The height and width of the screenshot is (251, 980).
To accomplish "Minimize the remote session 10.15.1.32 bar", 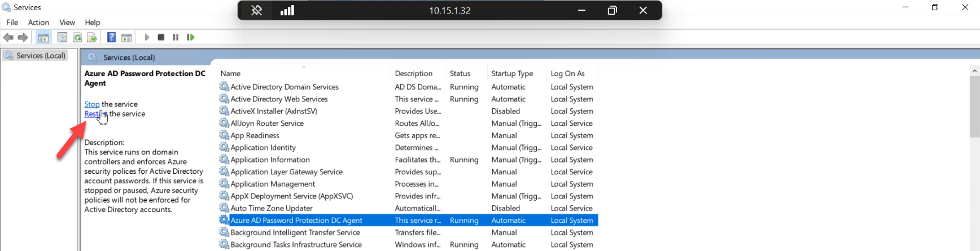I will 581,10.
